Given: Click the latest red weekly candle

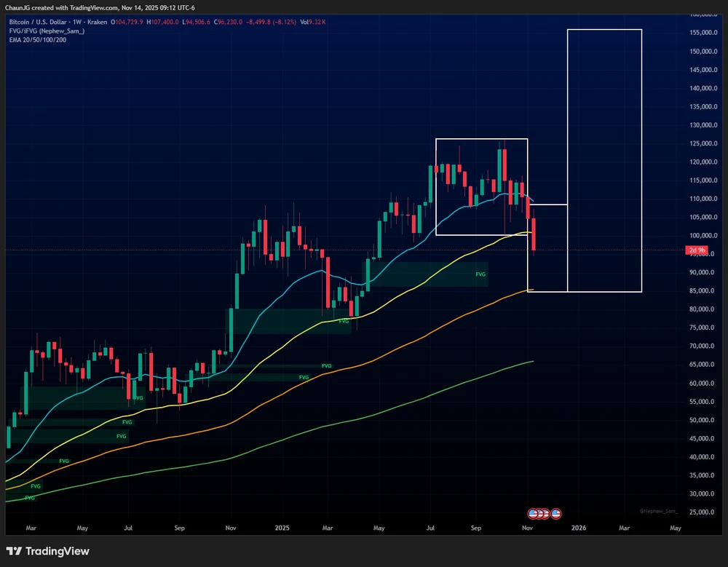Looking at the screenshot, I should [x=534, y=234].
